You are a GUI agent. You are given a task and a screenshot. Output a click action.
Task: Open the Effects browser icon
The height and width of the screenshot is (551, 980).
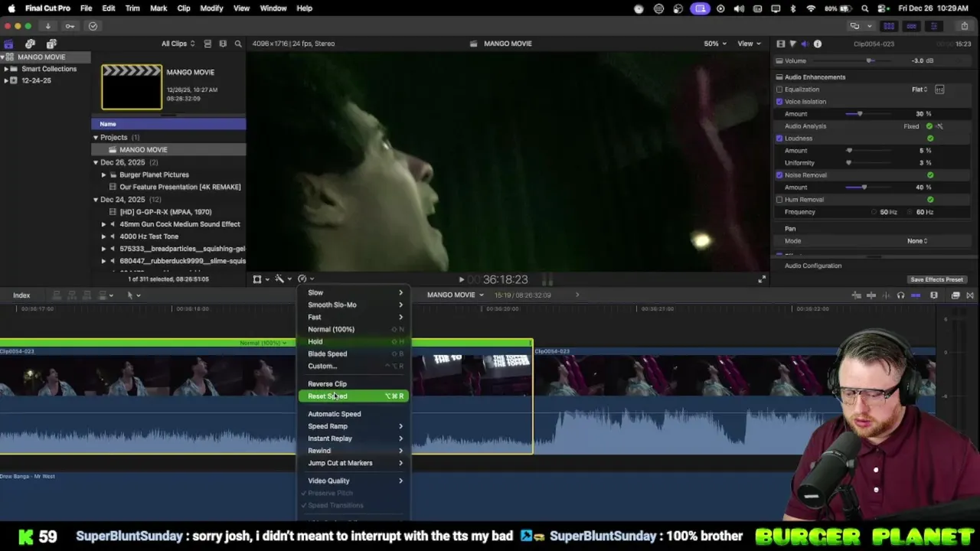click(955, 295)
